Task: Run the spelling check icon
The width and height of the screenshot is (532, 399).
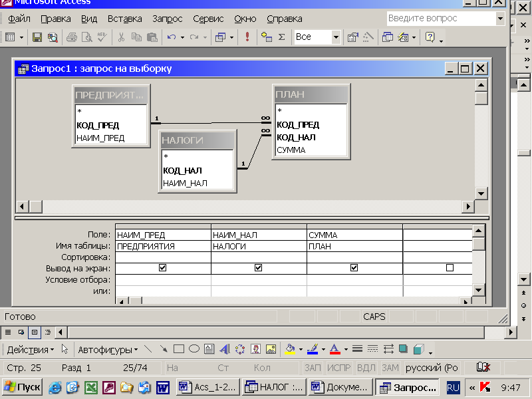Action: 102,37
